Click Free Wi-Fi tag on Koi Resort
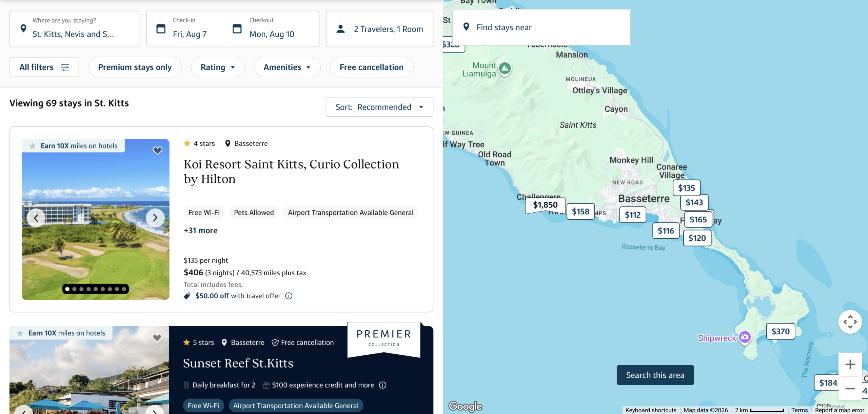 204,213
